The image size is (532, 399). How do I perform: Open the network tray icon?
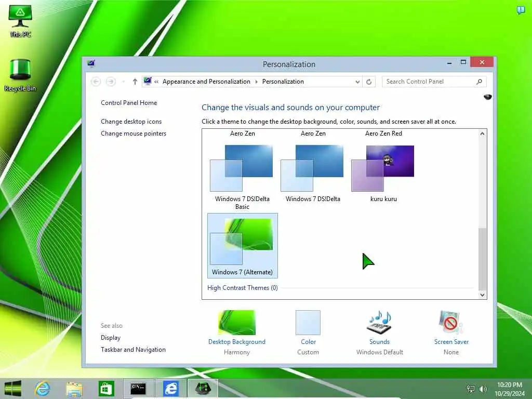pyautogui.click(x=471, y=389)
